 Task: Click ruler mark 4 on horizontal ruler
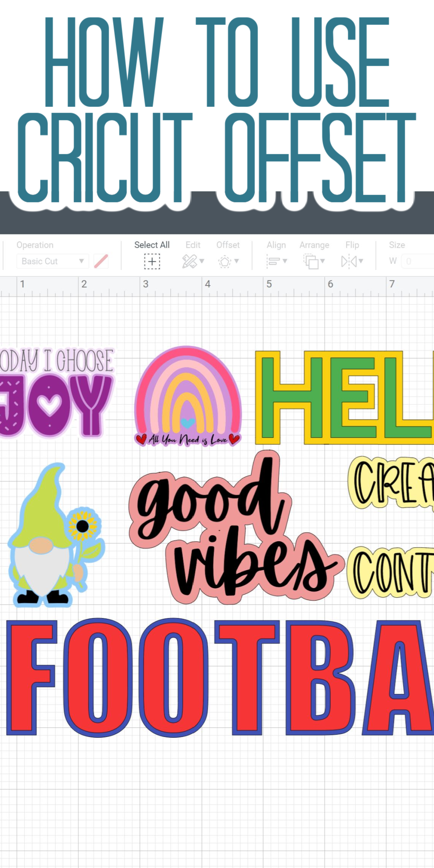[207, 284]
